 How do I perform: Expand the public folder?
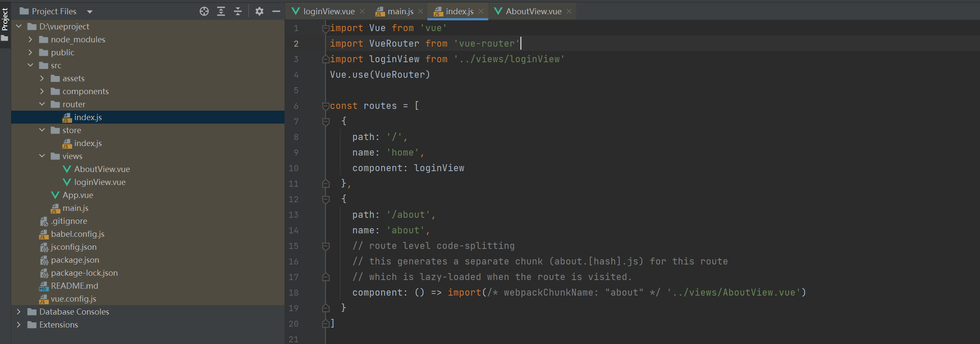[x=30, y=52]
